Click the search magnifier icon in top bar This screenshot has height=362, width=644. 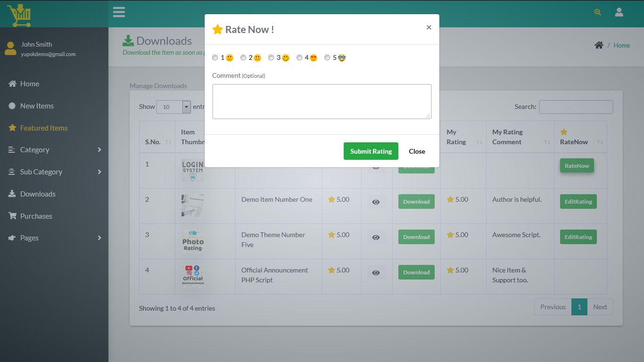click(x=597, y=12)
